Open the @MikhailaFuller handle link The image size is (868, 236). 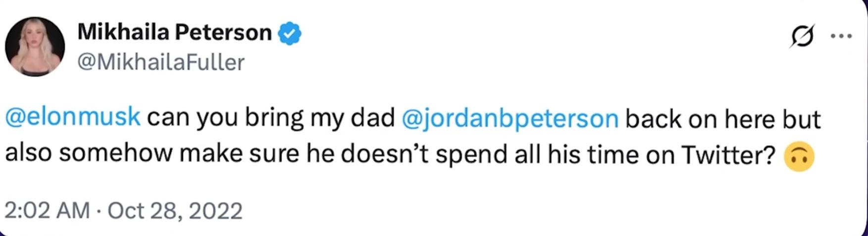[161, 63]
